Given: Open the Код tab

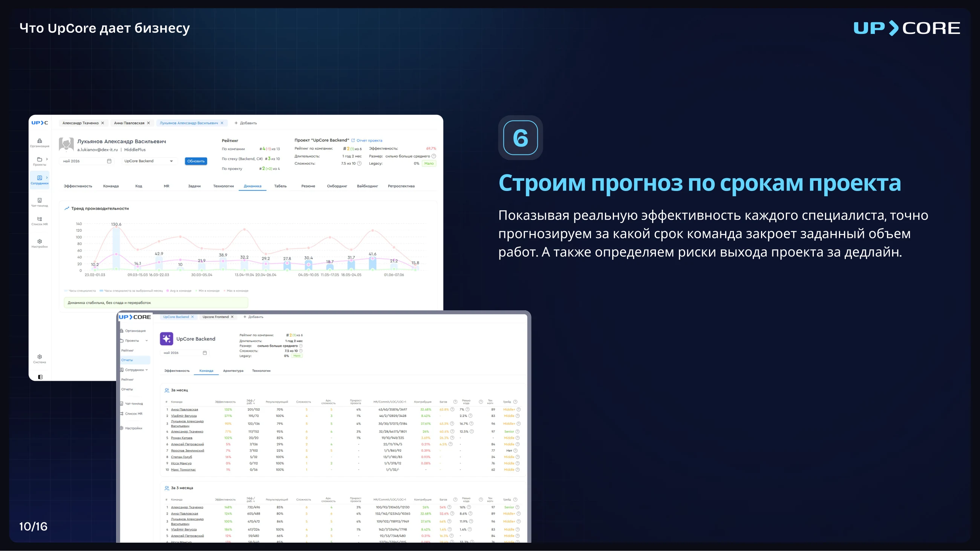Looking at the screenshot, I should tap(138, 186).
